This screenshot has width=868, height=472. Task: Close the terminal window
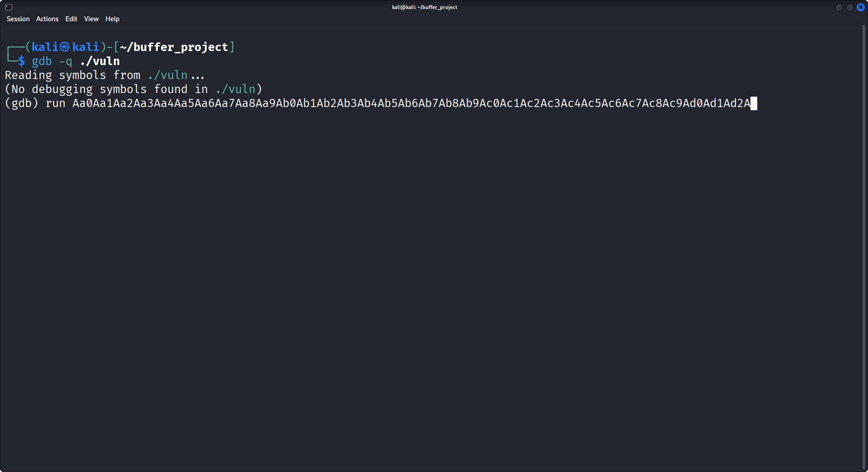860,7
